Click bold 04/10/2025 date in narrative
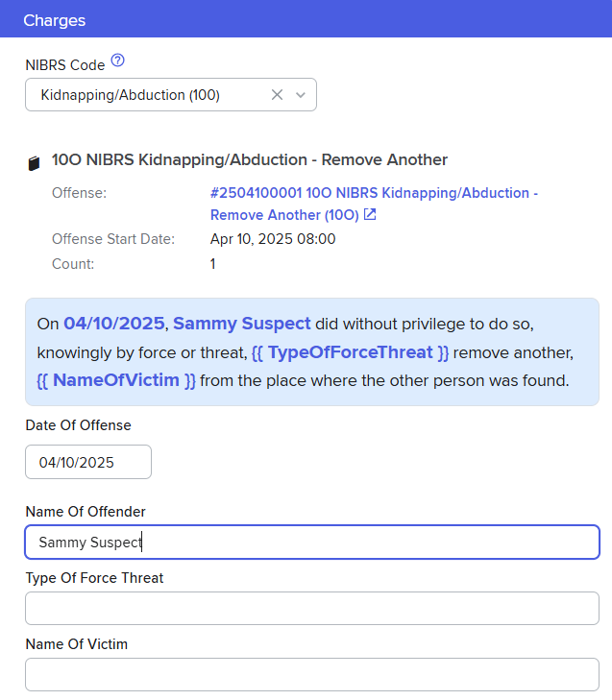 pos(114,324)
